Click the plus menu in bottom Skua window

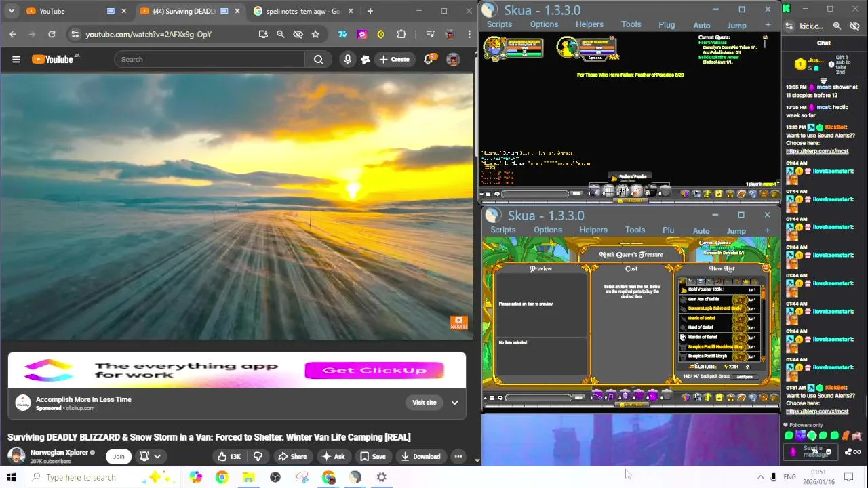768,230
